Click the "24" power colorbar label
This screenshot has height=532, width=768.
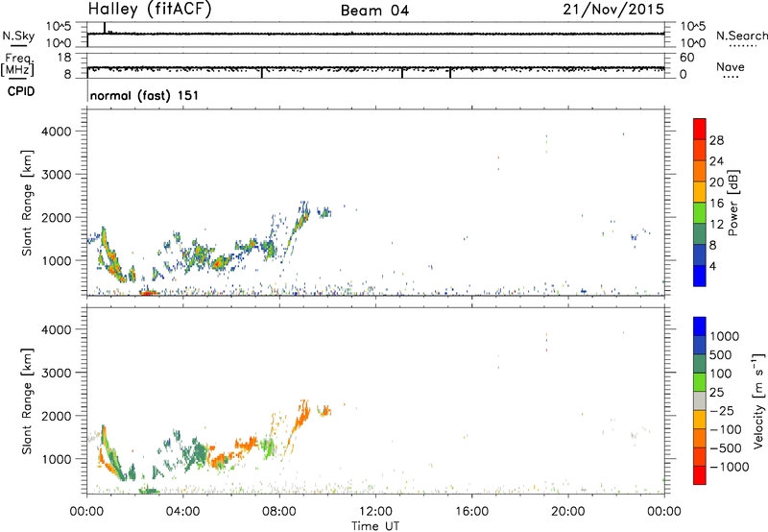[x=716, y=161]
